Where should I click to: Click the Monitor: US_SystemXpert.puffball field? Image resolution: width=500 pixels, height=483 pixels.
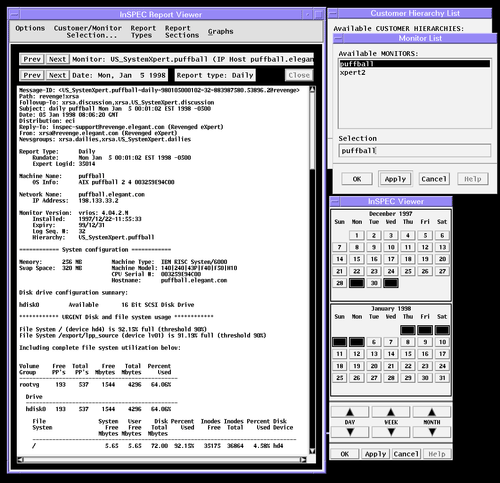[x=192, y=59]
